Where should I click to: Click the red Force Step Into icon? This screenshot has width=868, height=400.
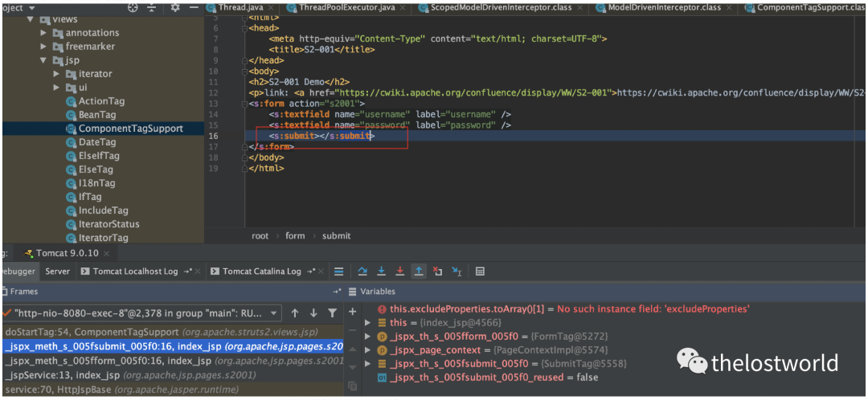tap(399, 271)
